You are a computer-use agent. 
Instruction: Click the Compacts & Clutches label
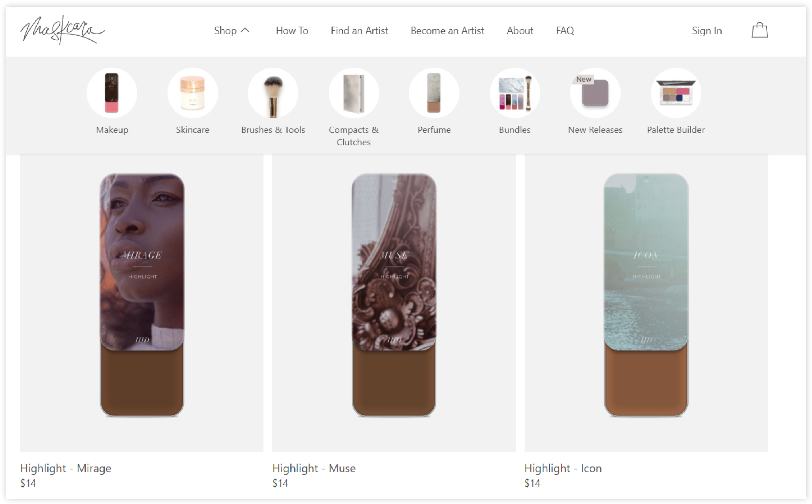pos(353,136)
